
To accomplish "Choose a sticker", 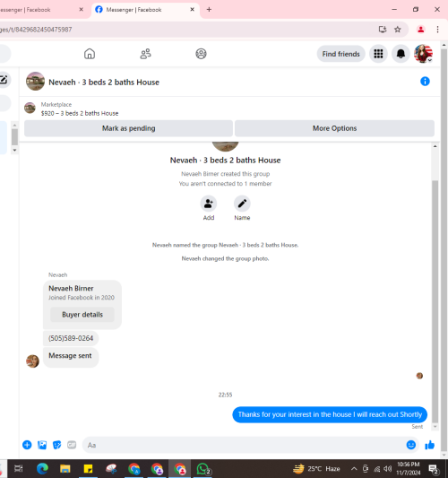I will point(57,445).
